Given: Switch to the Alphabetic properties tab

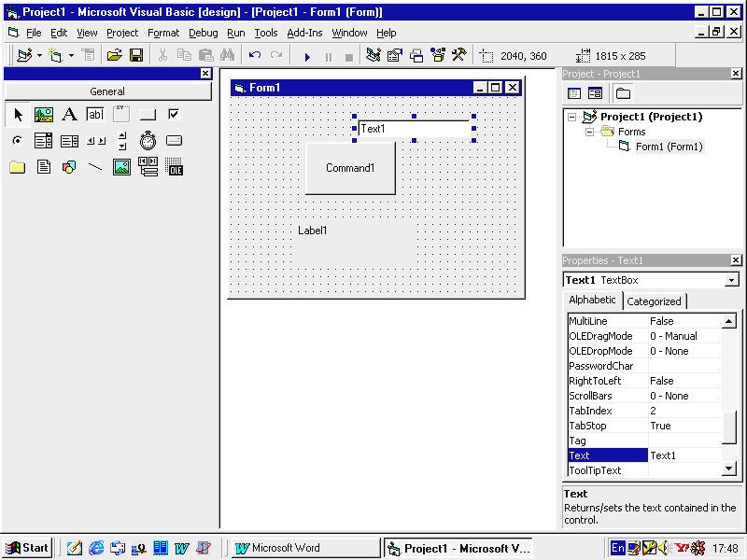Looking at the screenshot, I should (x=592, y=300).
